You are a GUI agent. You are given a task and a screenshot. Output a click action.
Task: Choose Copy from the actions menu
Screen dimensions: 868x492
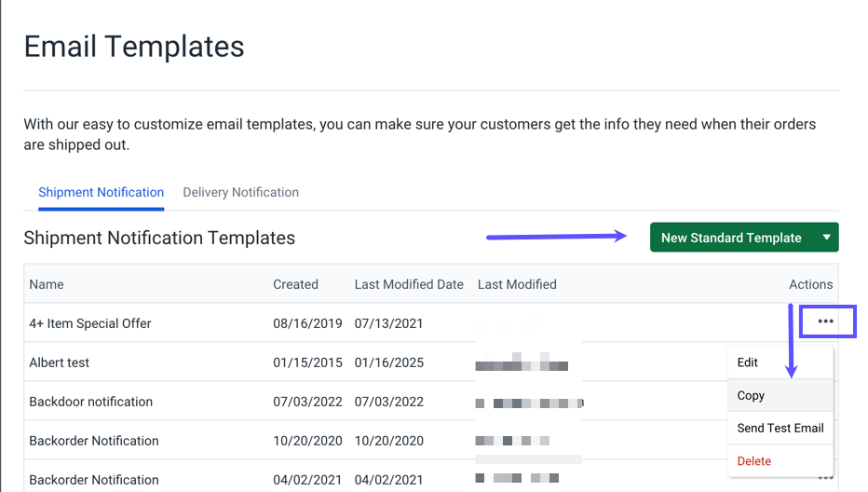click(x=780, y=396)
